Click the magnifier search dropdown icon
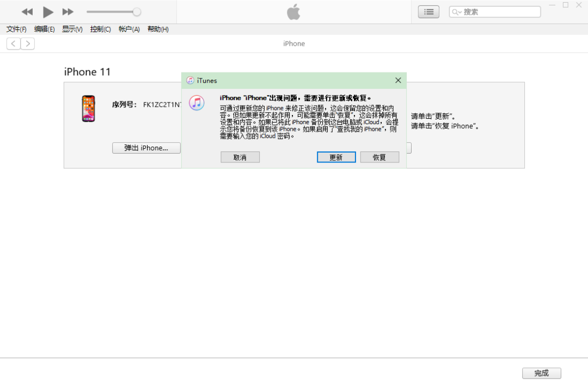Viewport: 588px width, 388px height. (456, 12)
